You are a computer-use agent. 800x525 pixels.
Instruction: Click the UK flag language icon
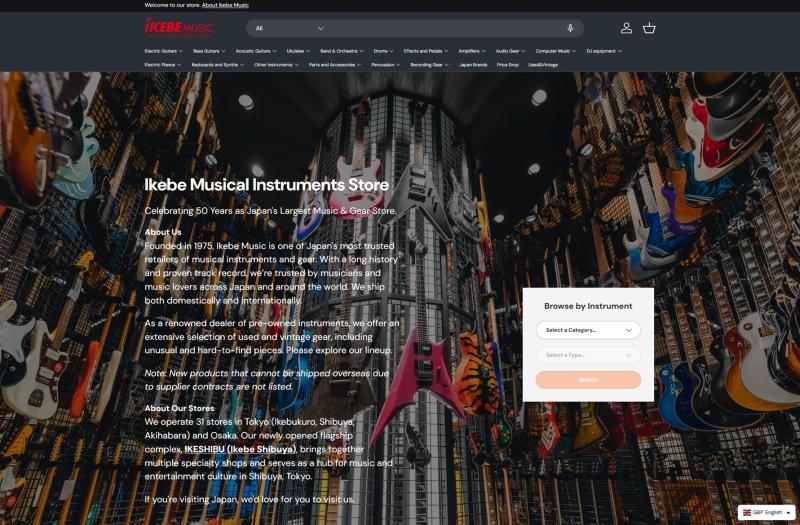[746, 512]
